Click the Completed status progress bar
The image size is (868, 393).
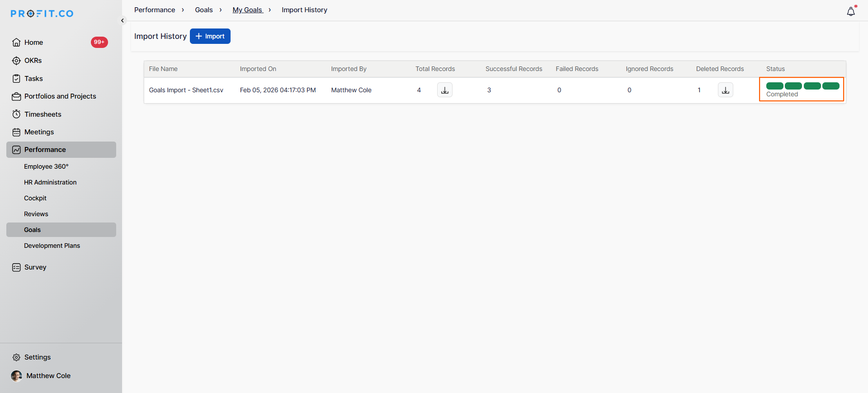click(x=803, y=86)
